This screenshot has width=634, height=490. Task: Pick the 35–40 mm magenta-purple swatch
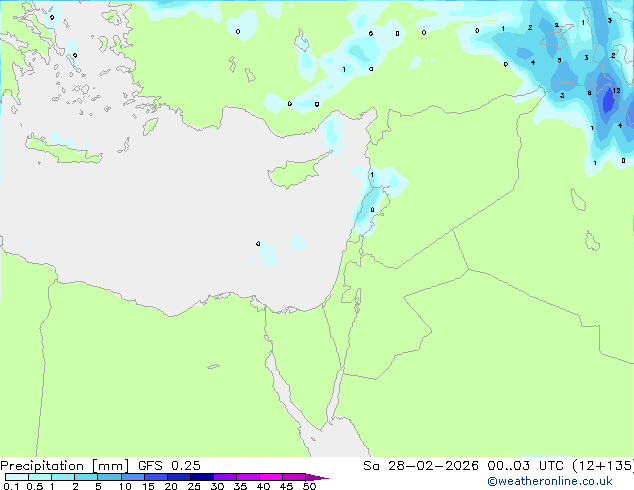247,477
